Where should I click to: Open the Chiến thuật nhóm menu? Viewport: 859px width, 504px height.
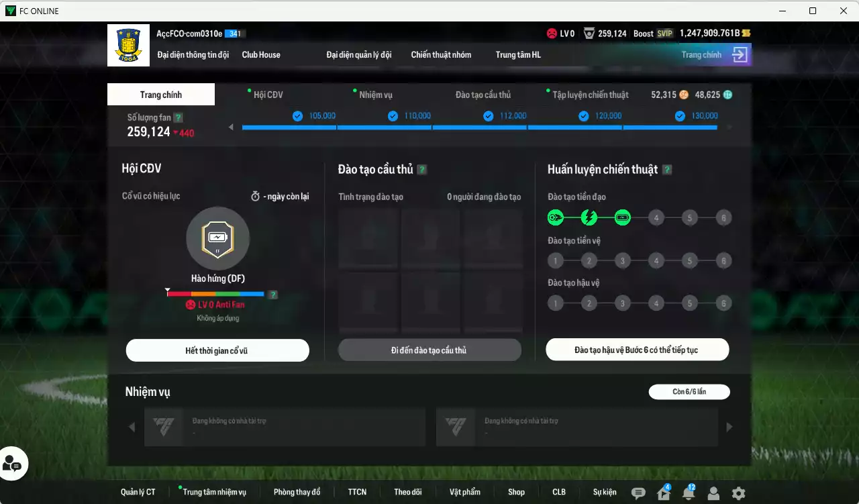(441, 55)
